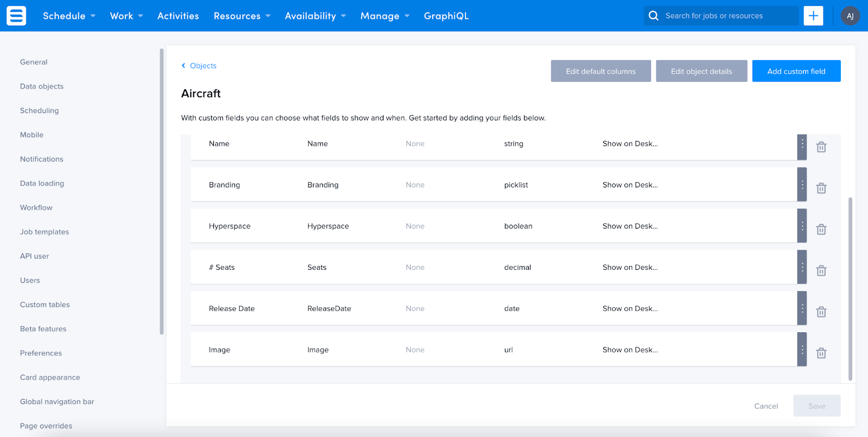Expand the Schedule menu
The width and height of the screenshot is (868, 437).
(69, 16)
